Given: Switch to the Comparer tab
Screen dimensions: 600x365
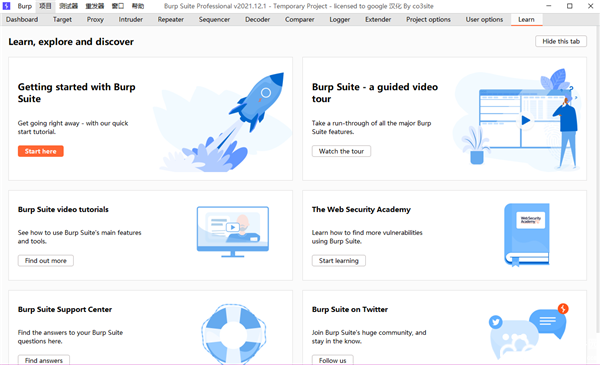Looking at the screenshot, I should (299, 20).
